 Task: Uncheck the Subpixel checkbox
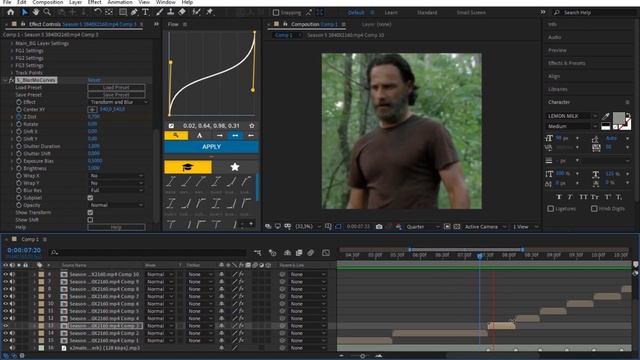click(90, 198)
